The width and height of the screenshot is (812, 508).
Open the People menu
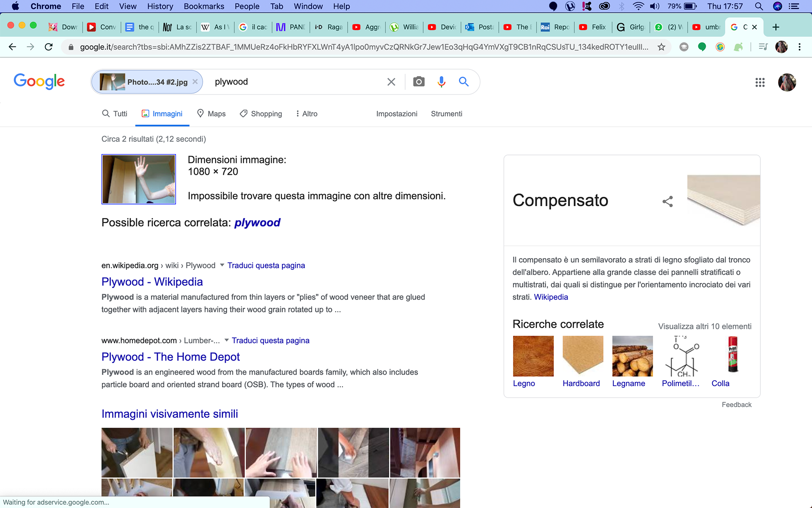247,6
